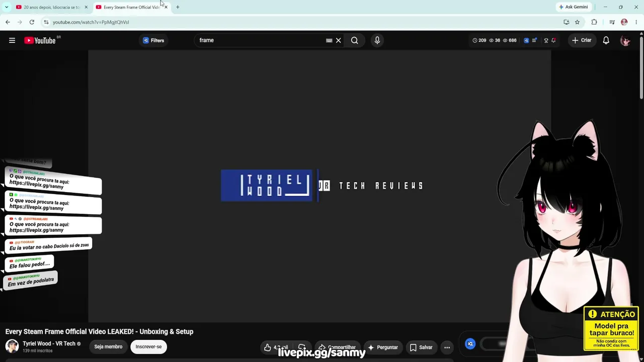This screenshot has width=644, height=362.
Task: Open the vidIQ red alert bell icon
Action: pyautogui.click(x=553, y=40)
